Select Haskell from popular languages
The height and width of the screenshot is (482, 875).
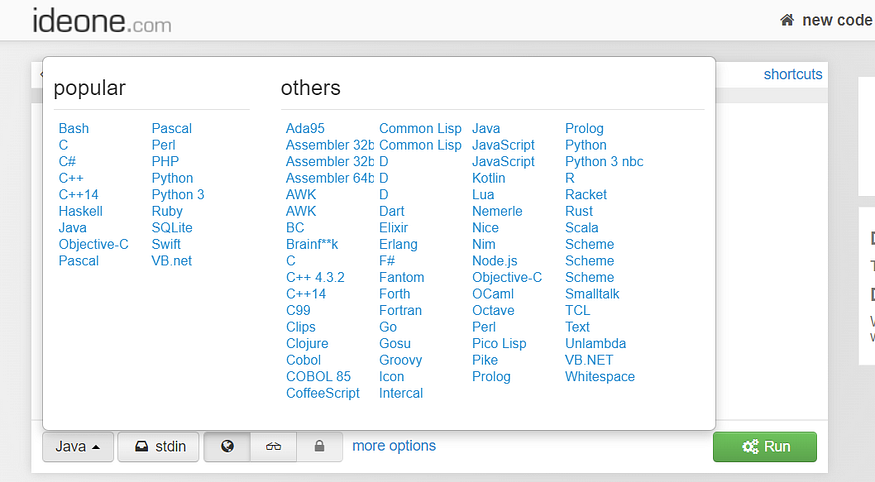pos(81,211)
